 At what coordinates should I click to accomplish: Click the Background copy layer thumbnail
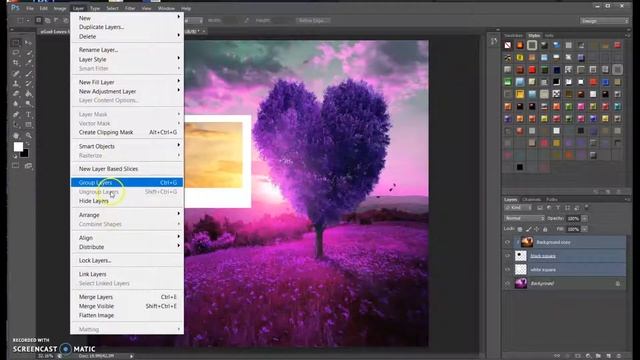(527, 242)
